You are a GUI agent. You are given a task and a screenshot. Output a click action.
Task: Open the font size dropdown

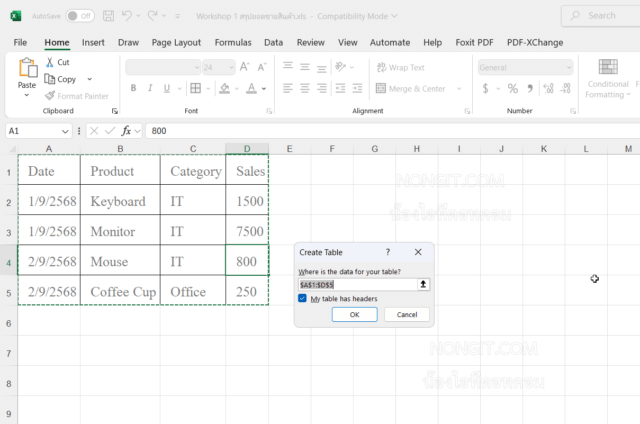[231, 67]
